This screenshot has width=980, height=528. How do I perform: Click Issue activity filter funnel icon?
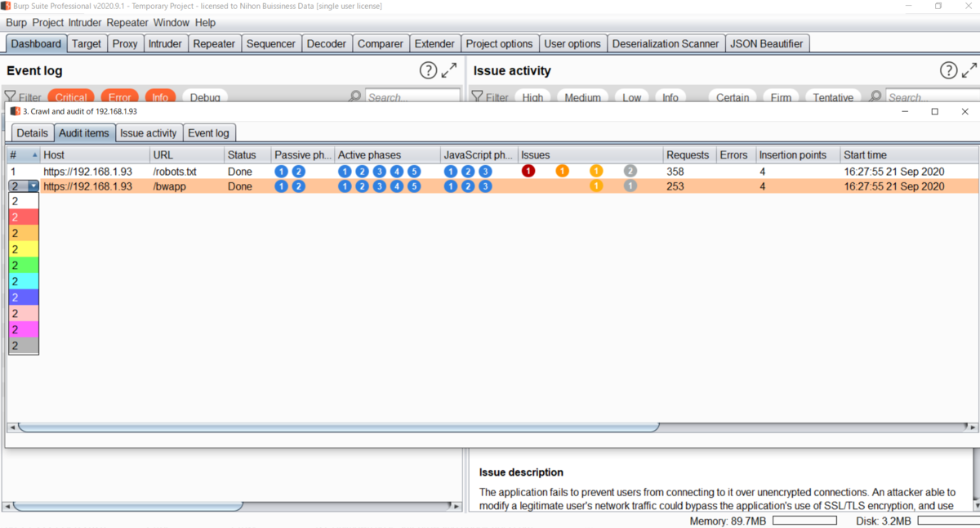[x=478, y=97]
